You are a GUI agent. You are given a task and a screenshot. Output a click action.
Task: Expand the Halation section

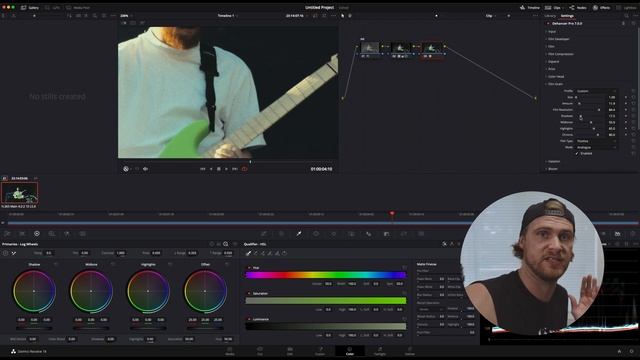coord(553,162)
